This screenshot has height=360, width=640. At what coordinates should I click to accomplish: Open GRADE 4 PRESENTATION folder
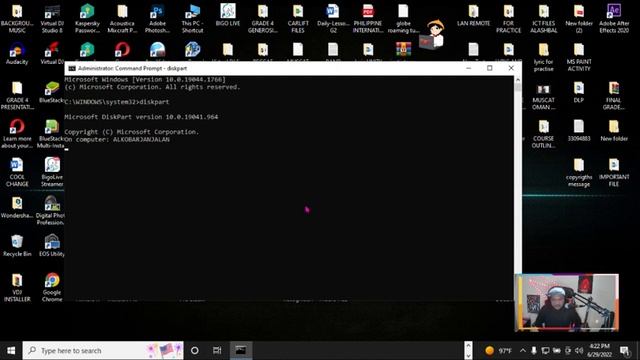(17, 95)
